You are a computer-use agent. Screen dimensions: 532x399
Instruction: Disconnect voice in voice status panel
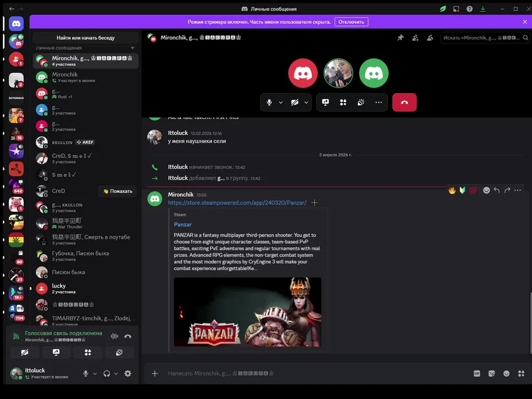[x=127, y=336]
